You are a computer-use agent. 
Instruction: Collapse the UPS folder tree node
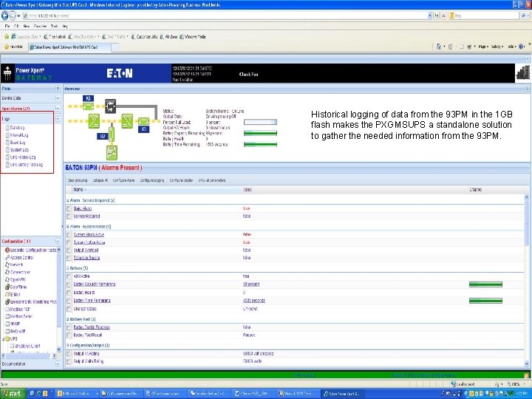tap(3, 338)
